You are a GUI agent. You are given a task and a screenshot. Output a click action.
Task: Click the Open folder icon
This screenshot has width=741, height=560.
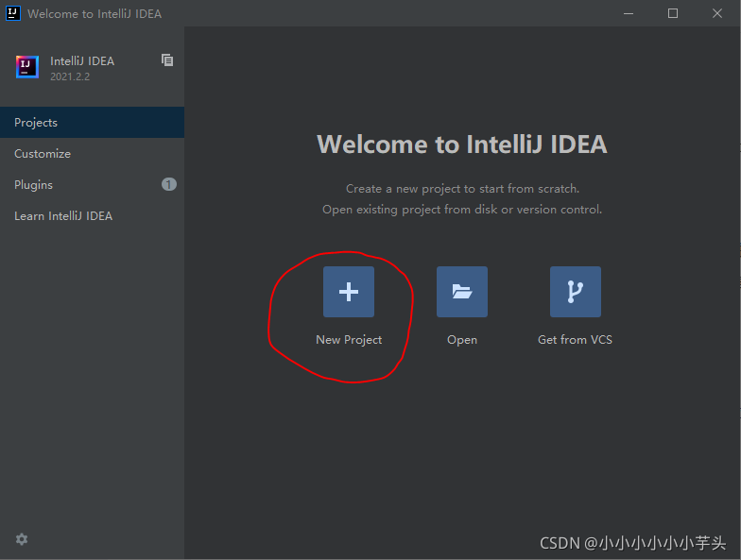click(462, 292)
